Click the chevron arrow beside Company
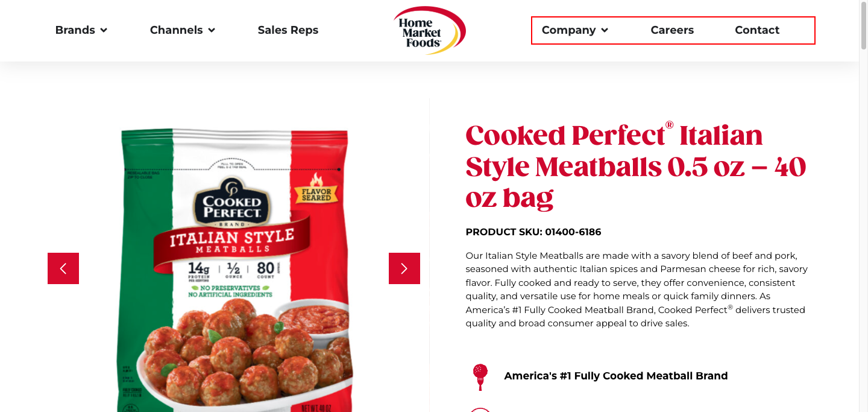 point(605,30)
